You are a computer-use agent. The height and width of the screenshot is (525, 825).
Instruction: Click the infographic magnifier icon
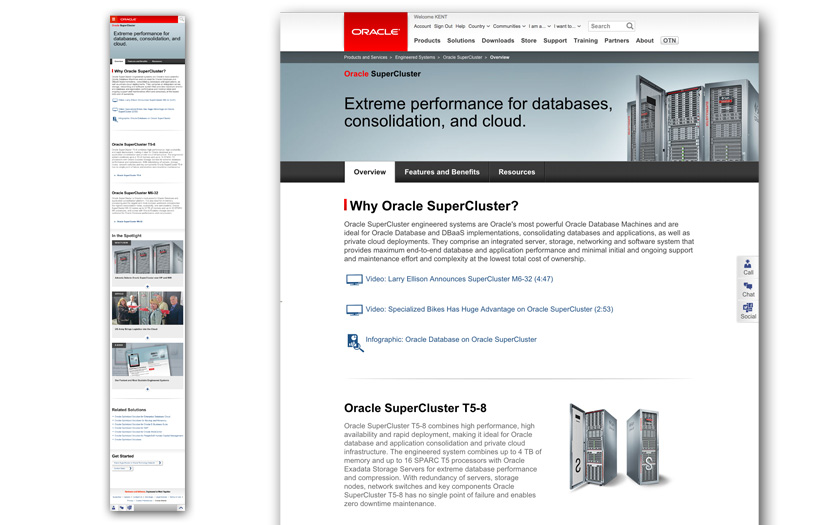point(354,342)
